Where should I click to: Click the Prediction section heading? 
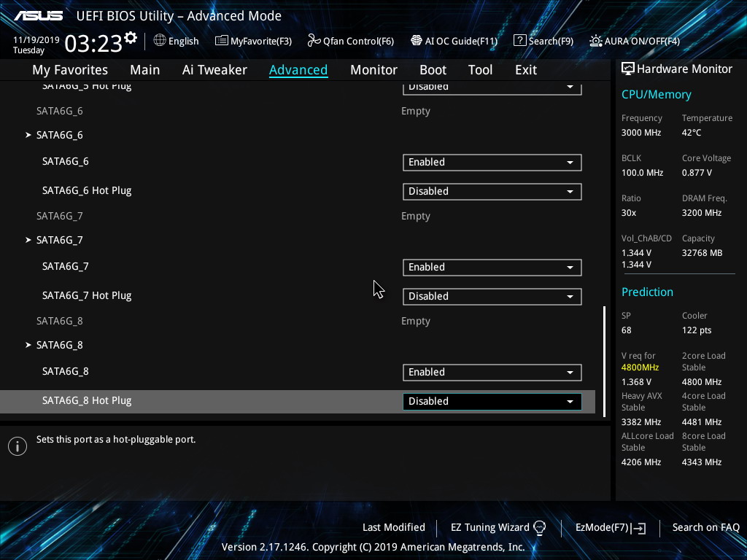[x=647, y=292]
